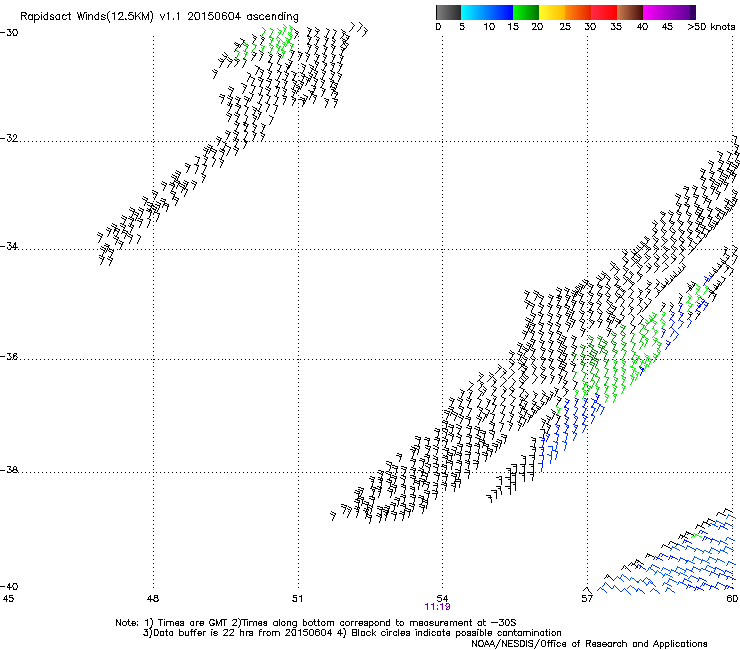
Task: Click the '-36' latitude axis label
Action: coord(9,356)
